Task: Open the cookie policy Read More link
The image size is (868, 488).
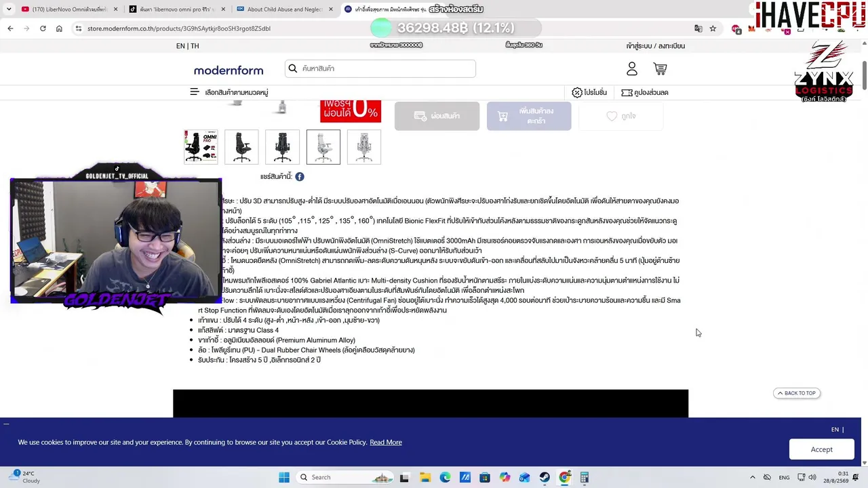Action: 386,443
